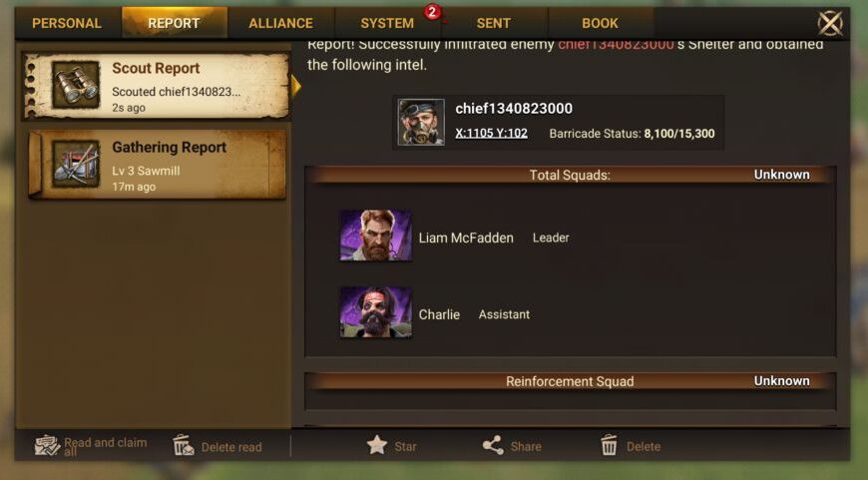Image resolution: width=868 pixels, height=480 pixels.
Task: Open the SYSTEM tab with notifications
Action: [x=387, y=23]
